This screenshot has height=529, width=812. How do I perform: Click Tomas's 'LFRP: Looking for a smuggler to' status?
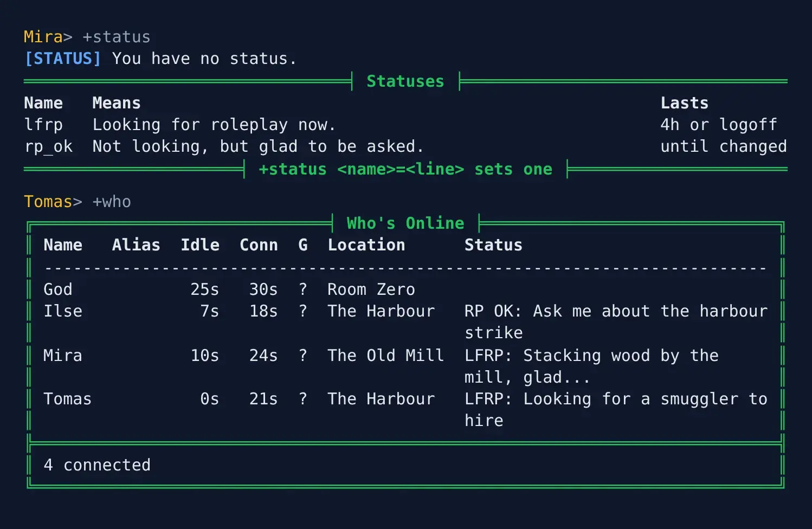point(616,399)
